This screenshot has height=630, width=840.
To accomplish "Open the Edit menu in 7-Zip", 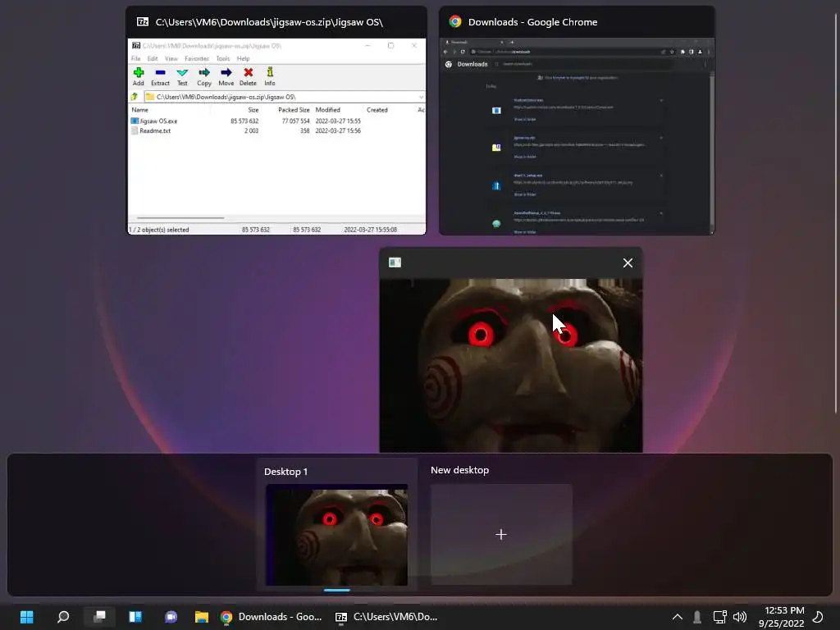I will [153, 58].
